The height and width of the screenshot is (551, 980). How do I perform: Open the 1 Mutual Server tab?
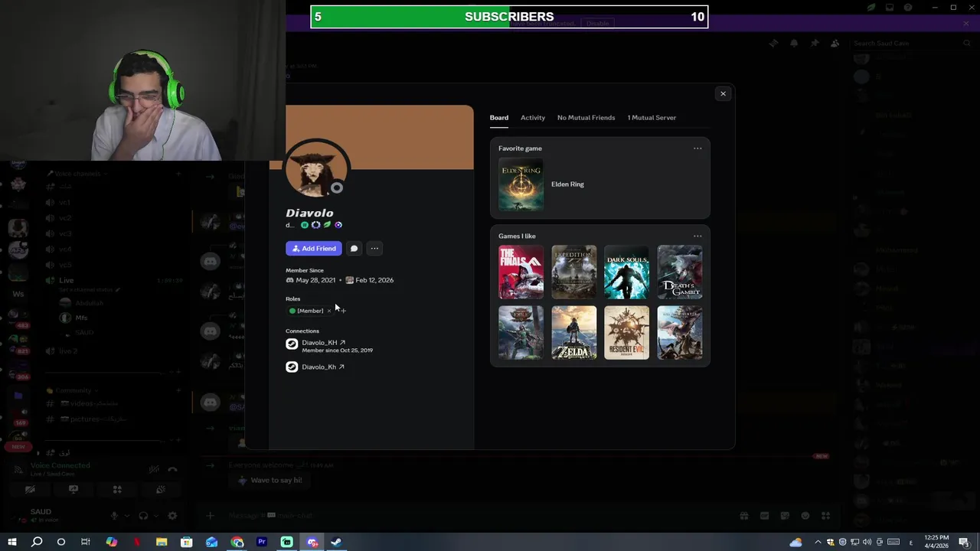652,118
